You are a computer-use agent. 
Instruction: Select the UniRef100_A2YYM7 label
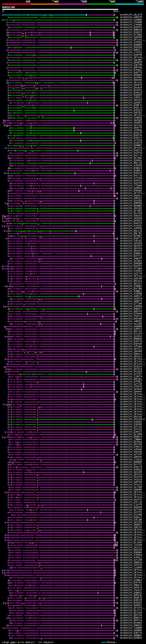[131, 455]
